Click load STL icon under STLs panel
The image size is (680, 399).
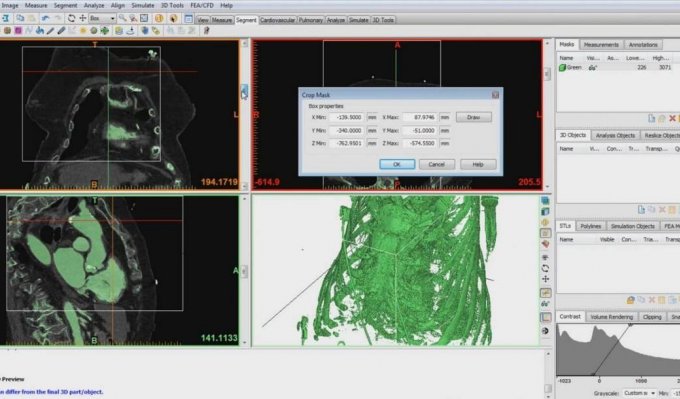point(631,300)
